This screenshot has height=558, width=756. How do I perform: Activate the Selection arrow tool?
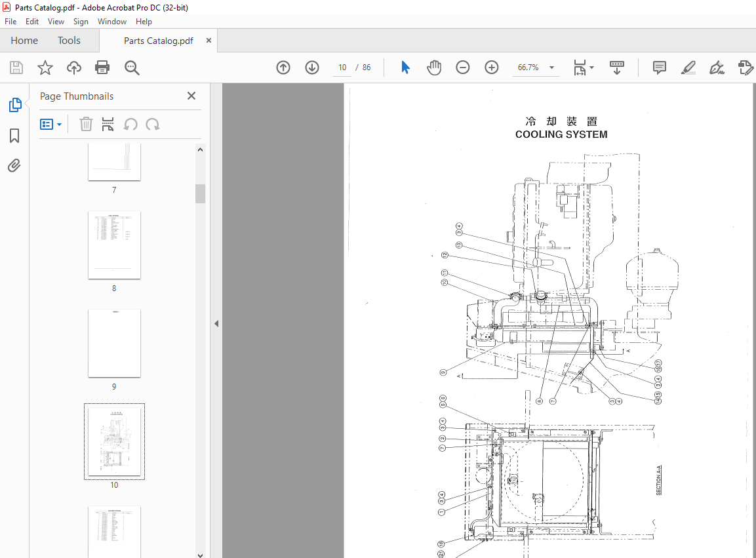tap(405, 68)
